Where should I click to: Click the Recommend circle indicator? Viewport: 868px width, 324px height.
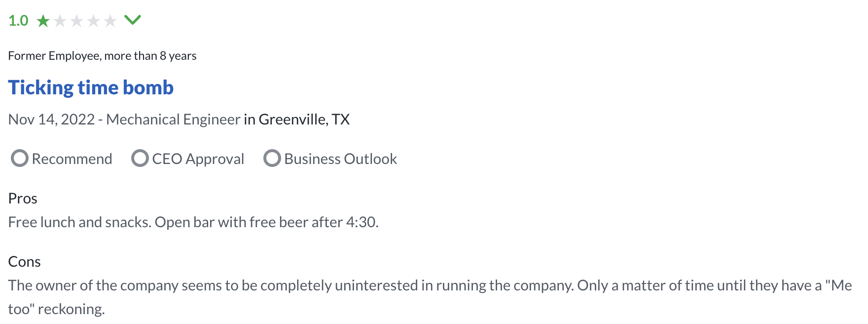pos(20,158)
